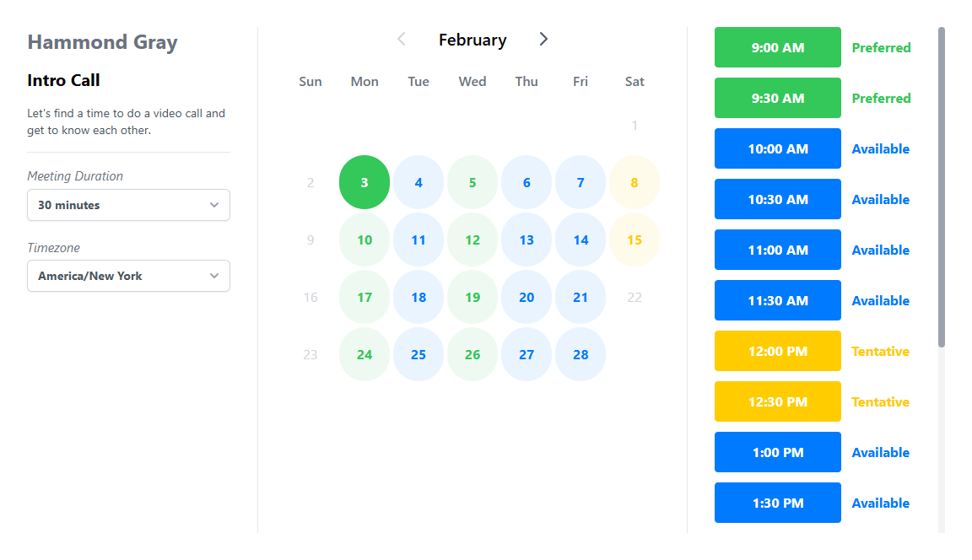972x560 pixels.
Task: Click the Tentative label beside 12:30 PM
Action: pyautogui.click(x=880, y=402)
